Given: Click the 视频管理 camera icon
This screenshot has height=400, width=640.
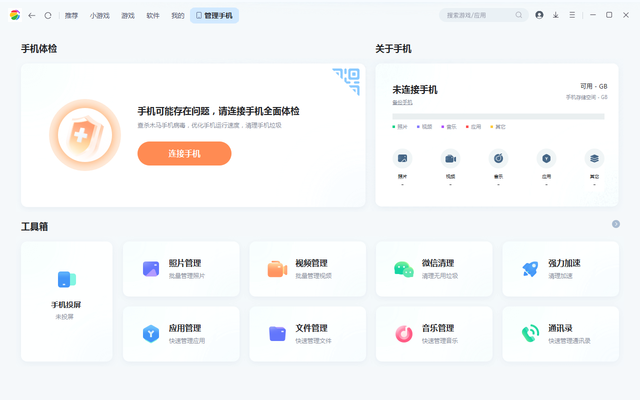Looking at the screenshot, I should coord(277,269).
